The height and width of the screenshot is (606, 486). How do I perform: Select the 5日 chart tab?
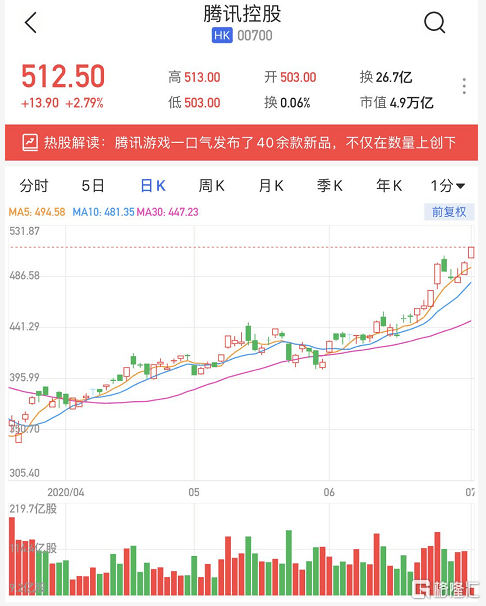tap(93, 186)
